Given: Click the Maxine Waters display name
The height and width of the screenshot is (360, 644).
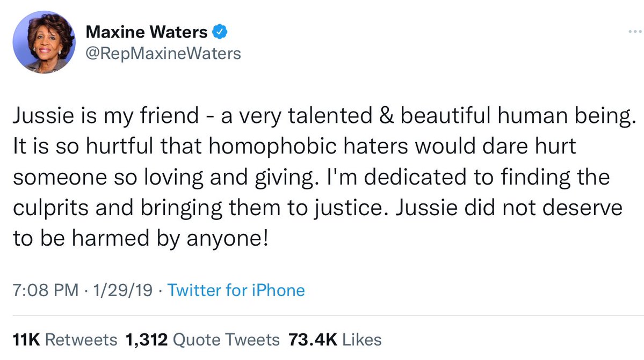Looking at the screenshot, I should point(147,33).
